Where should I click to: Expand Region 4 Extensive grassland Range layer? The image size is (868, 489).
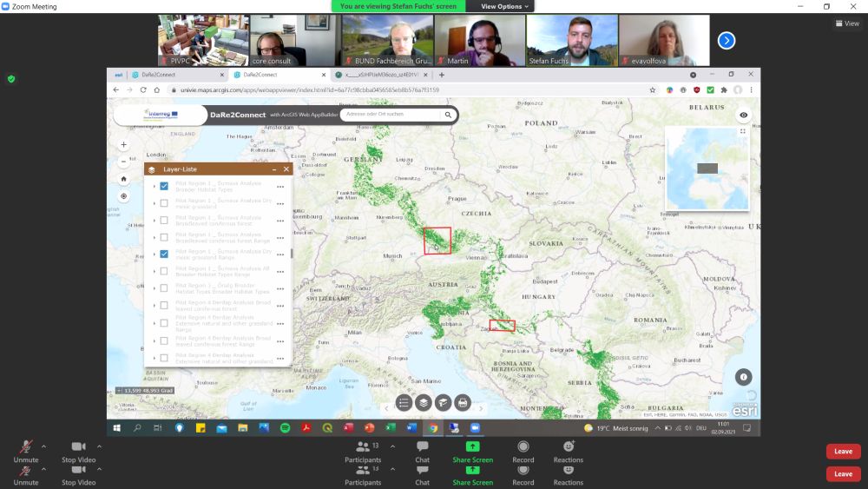pyautogui.click(x=154, y=323)
